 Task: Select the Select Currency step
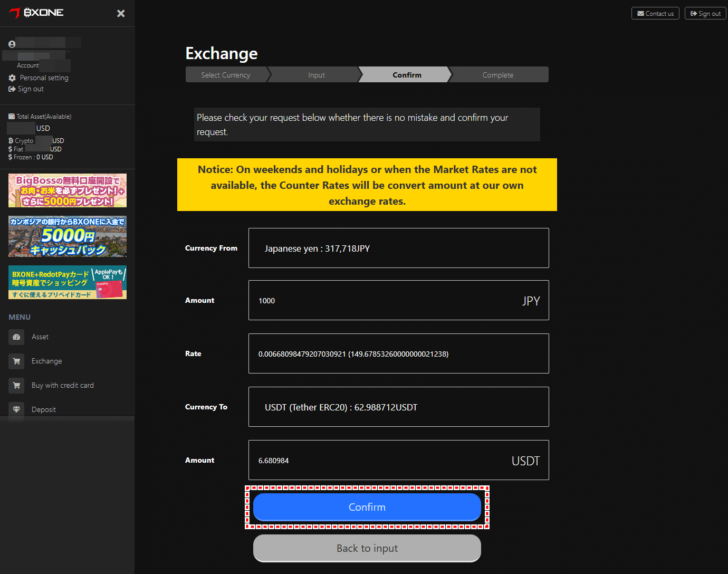[x=226, y=75]
